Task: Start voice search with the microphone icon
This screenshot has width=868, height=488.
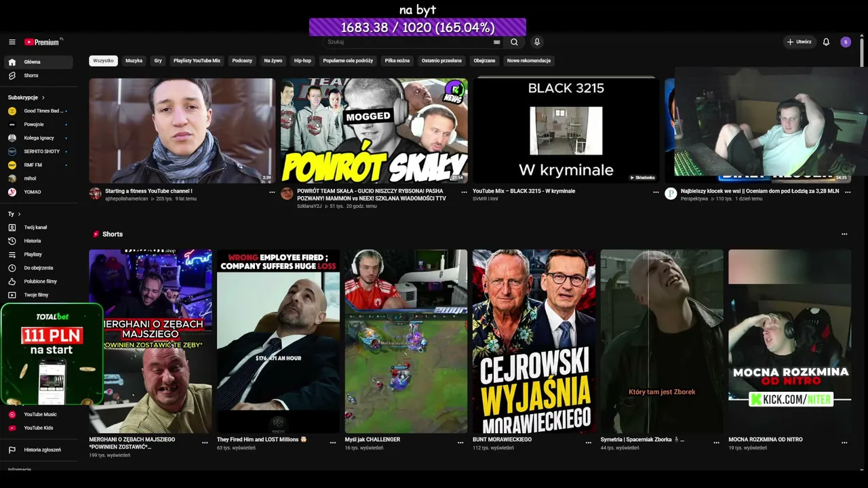Action: [x=537, y=42]
